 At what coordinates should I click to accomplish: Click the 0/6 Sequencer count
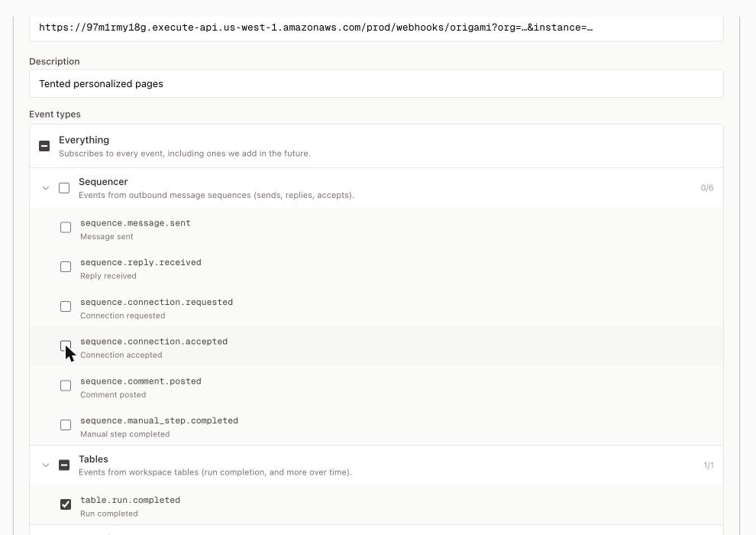coord(707,188)
